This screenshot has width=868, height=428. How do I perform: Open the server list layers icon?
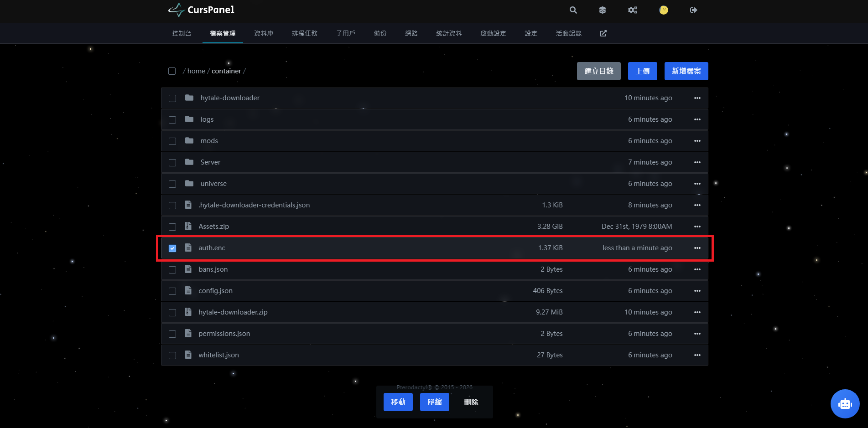pos(603,10)
